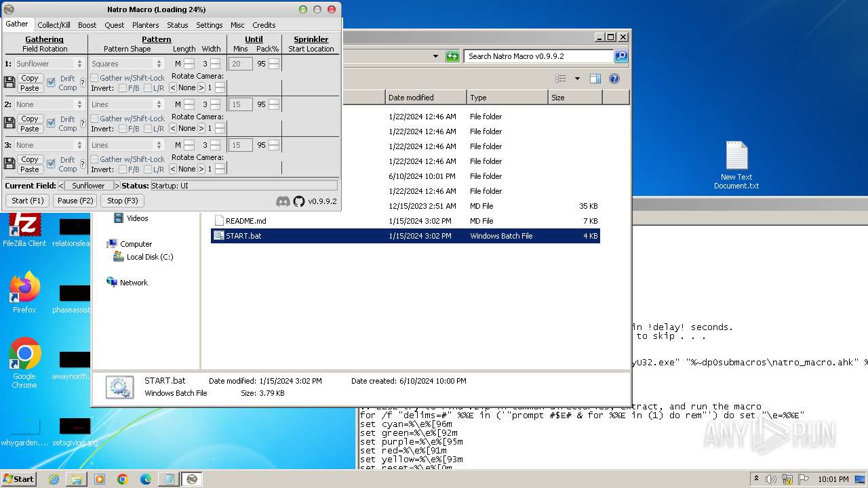Viewport: 868px width, 488px height.
Task: Switch to the Credits tab
Action: [x=264, y=25]
